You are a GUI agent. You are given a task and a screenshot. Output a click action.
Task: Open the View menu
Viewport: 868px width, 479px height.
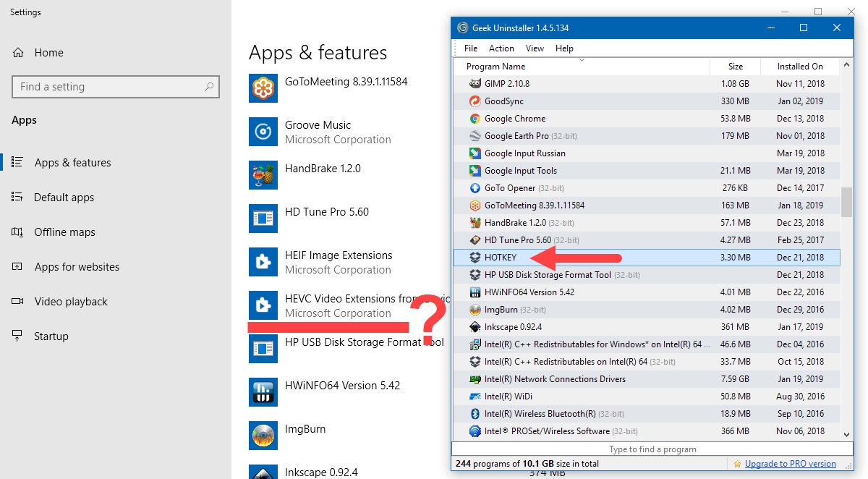[535, 48]
